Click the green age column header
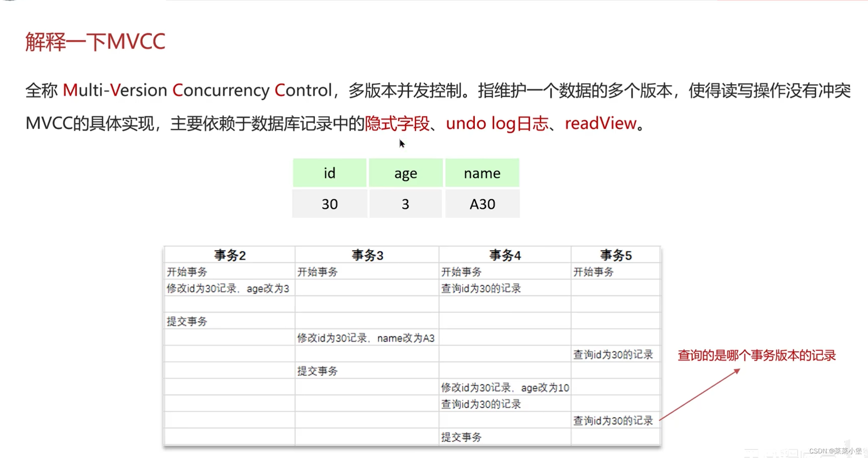Screen dimensions: 868x458 pyautogui.click(x=405, y=173)
